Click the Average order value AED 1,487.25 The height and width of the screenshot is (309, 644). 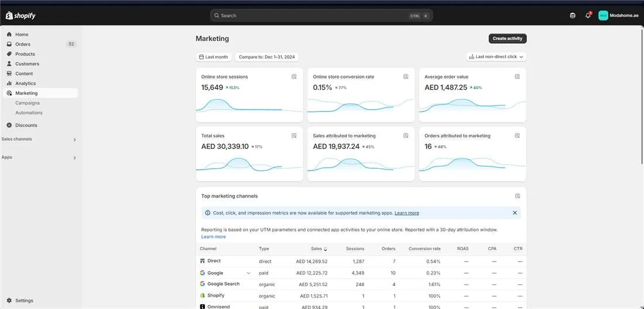tap(446, 87)
